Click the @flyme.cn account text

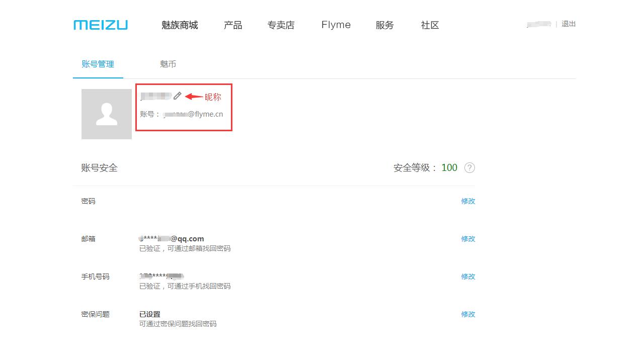coord(193,114)
